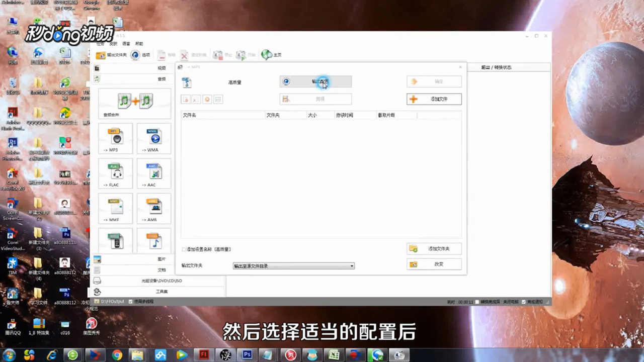644x362 pixels.
Task: Click the small file info icon above the list
Action: pyautogui.click(x=218, y=100)
